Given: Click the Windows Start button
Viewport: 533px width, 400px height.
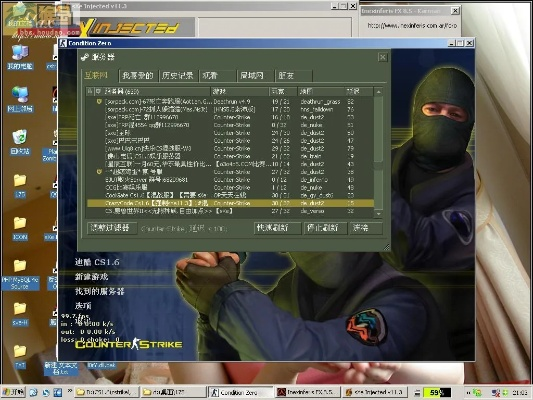Looking at the screenshot, I should 13,392.
